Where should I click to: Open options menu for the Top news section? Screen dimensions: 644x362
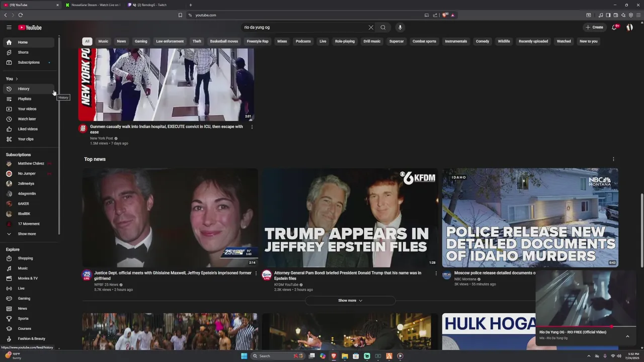613,159
